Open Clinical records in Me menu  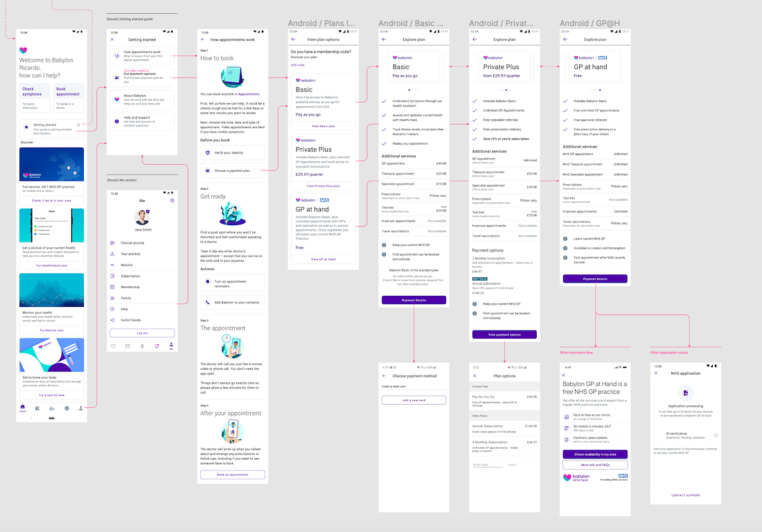142,243
